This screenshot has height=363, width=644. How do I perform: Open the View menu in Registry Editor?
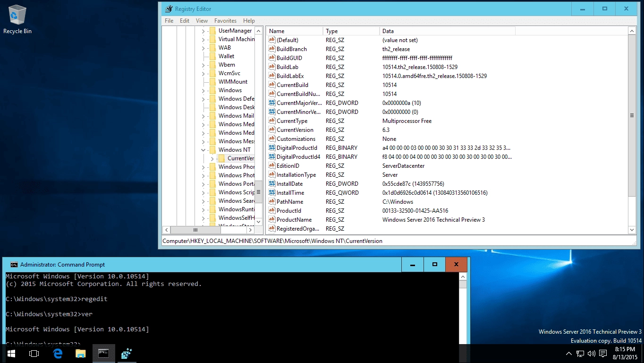202,21
